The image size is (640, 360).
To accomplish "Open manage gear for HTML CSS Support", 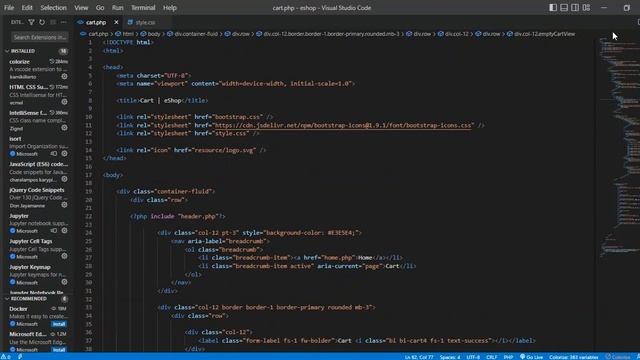I will 64,102.
